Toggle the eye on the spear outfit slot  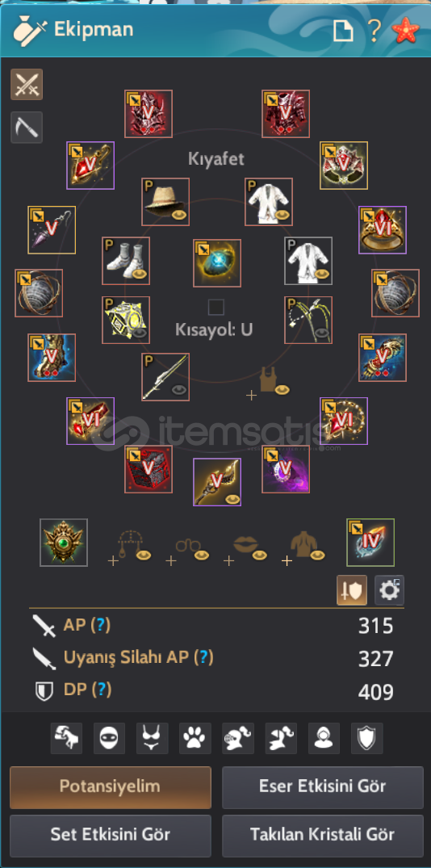coord(178,390)
